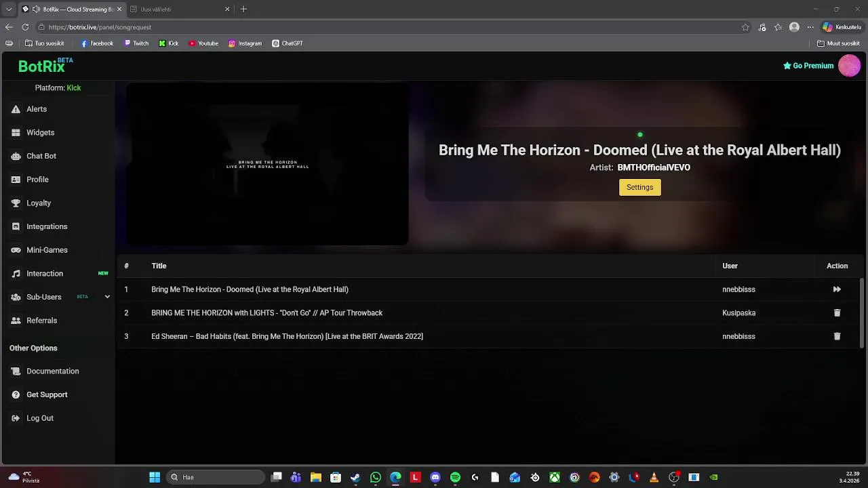Click the Integrations Twitch-style icon
868x488 pixels.
pos(16,226)
